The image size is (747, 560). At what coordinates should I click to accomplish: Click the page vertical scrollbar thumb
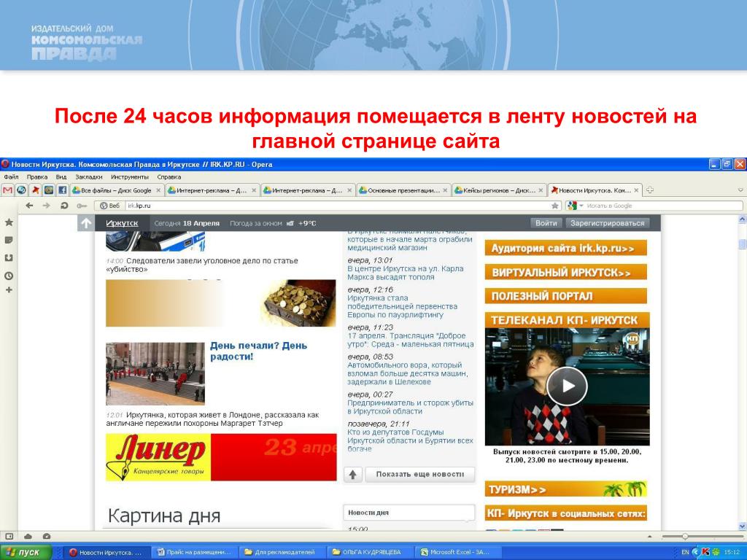point(742,244)
